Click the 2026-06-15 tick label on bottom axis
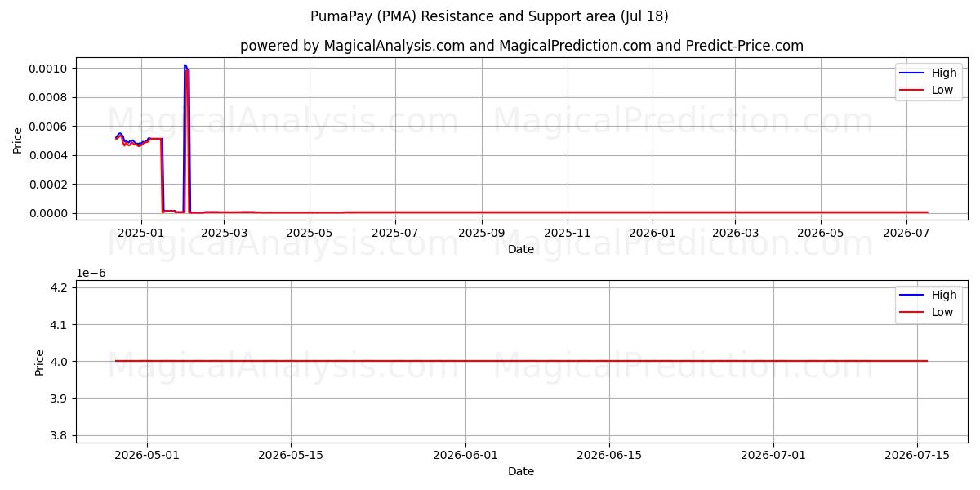The image size is (980, 490). point(608,455)
